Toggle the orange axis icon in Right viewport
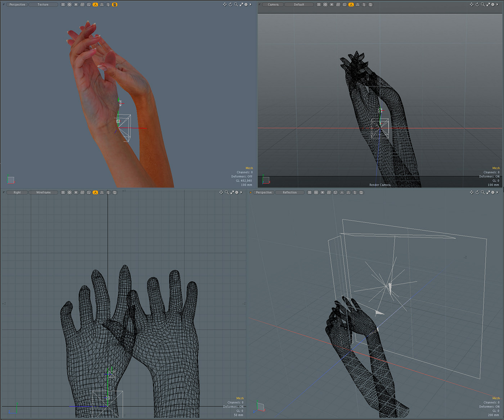This screenshot has width=504, height=420. [x=95, y=193]
